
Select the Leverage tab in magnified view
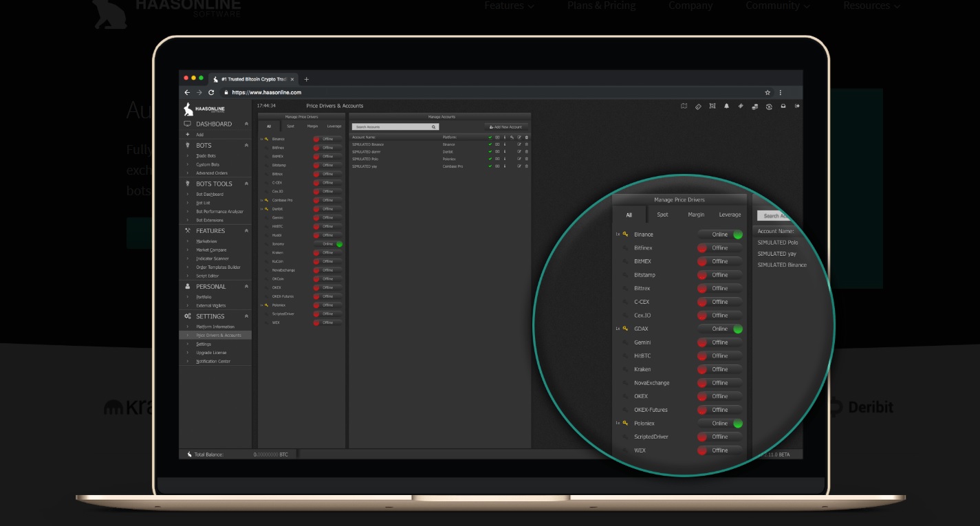[x=730, y=215]
